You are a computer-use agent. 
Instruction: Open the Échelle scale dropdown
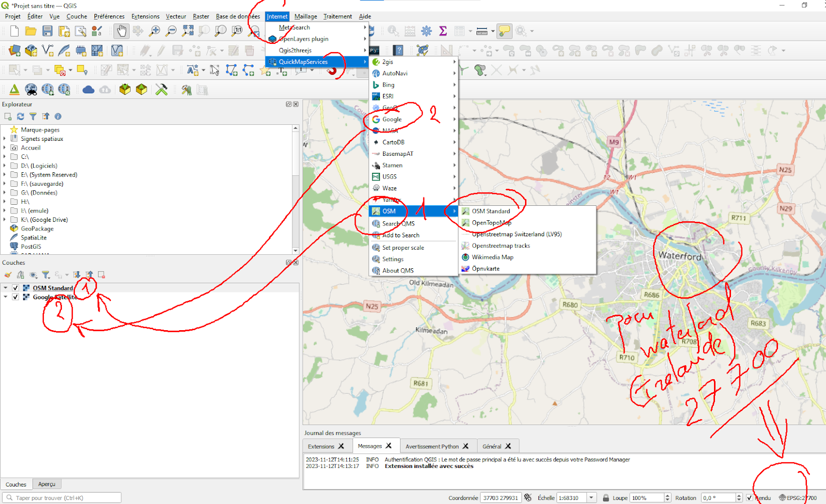(592, 498)
